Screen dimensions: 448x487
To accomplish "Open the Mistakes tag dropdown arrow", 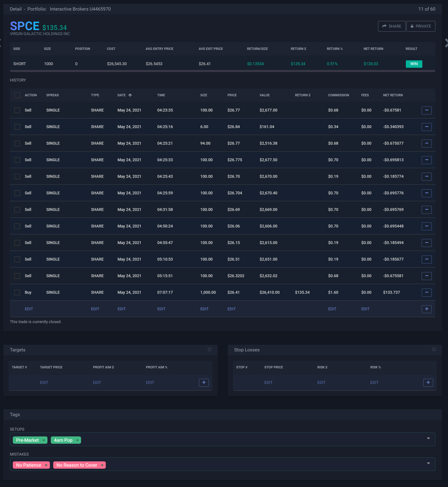I will tap(428, 463).
